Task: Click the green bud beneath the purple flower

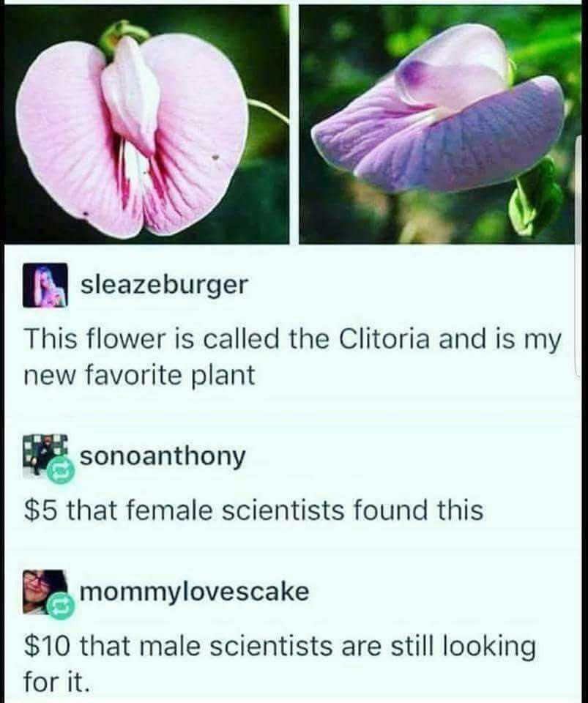Action: [534, 197]
